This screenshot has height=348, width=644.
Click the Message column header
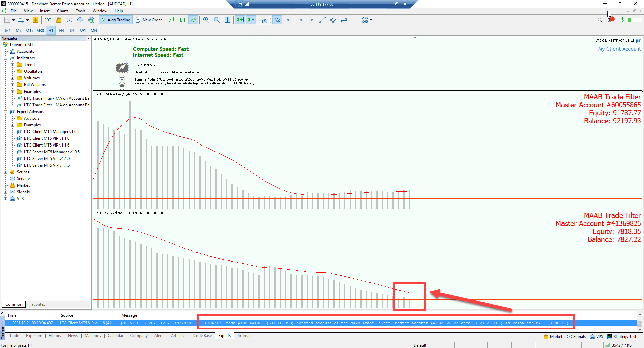[x=129, y=315]
